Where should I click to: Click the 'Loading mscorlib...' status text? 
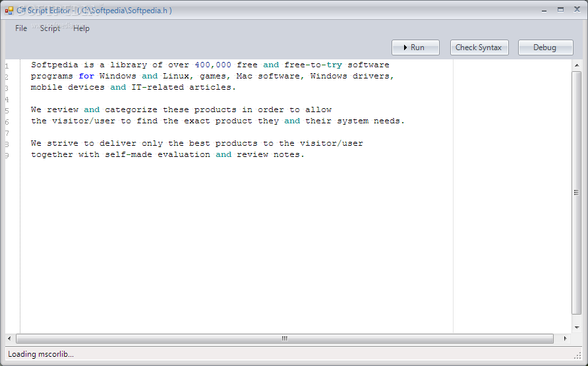point(41,354)
